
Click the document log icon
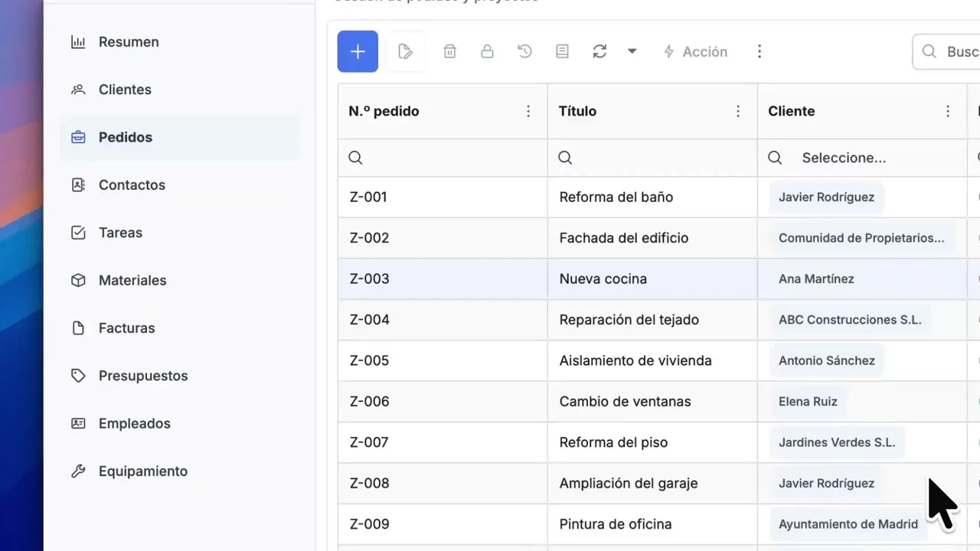pyautogui.click(x=562, y=51)
